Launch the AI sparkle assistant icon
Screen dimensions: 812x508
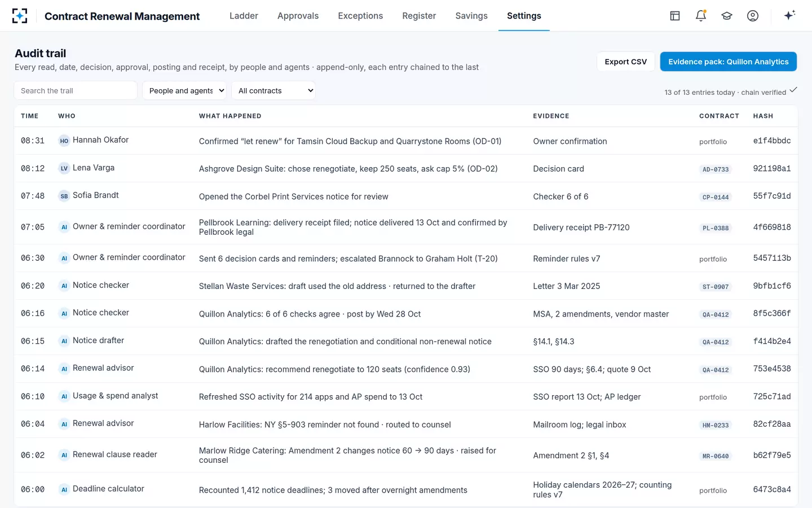(x=789, y=15)
